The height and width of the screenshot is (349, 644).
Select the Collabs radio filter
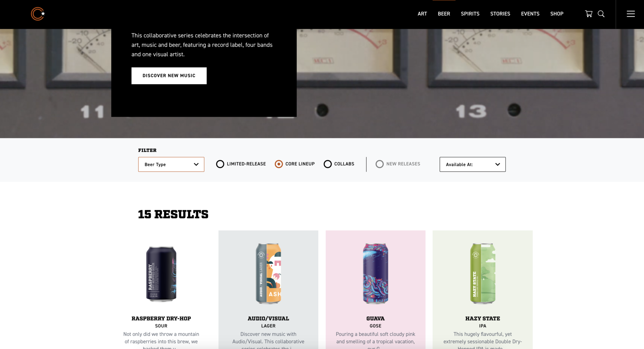[x=339, y=164]
